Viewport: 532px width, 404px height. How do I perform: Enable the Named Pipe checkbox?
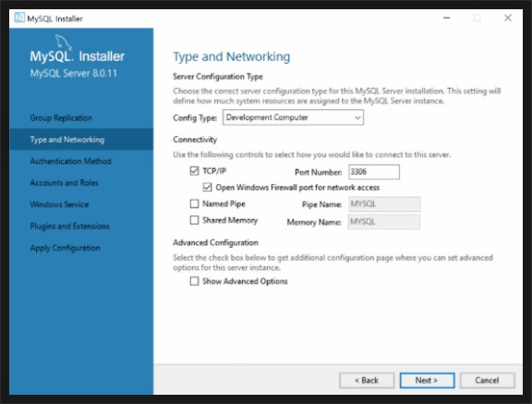(194, 203)
